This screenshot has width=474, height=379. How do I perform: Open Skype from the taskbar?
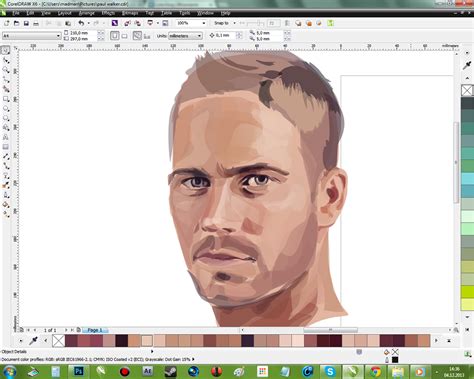(330, 371)
